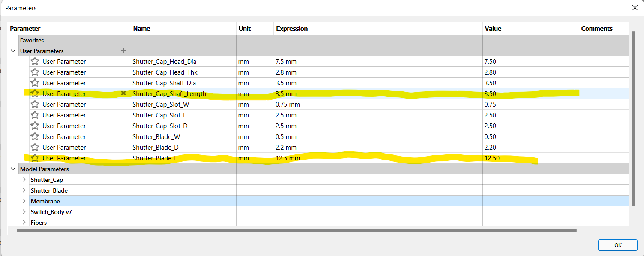Click the 12.50 value cell
Image resolution: width=644 pixels, height=256 pixels.
(531, 158)
